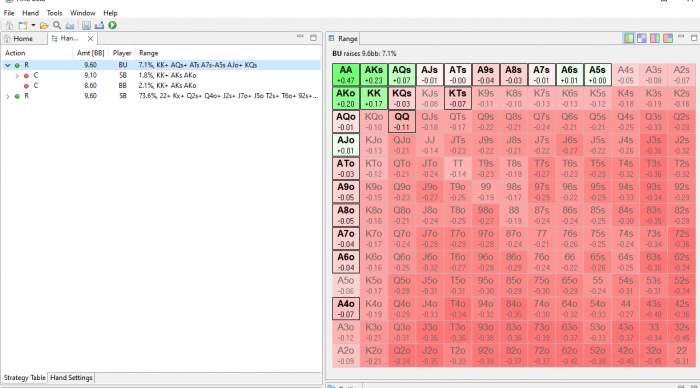700x388 pixels.
Task: Expand the SB raise 73.6% row
Action: click(8, 96)
